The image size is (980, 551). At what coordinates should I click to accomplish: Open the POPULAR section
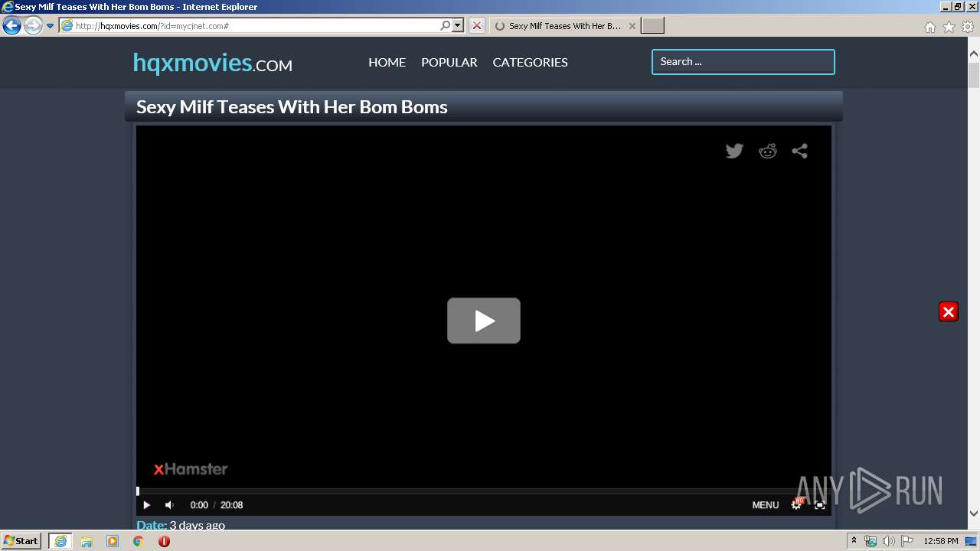(x=449, y=62)
